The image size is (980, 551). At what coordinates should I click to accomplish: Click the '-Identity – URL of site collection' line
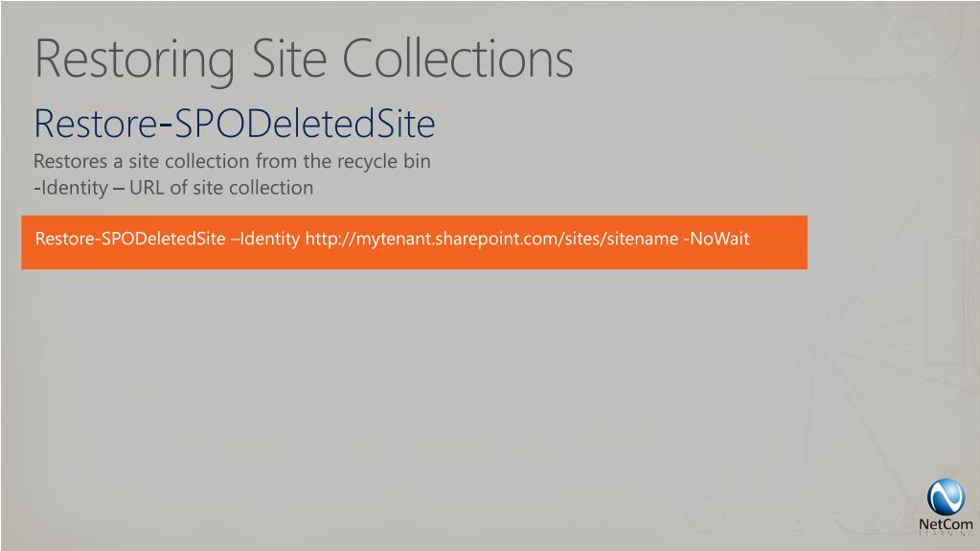click(x=173, y=188)
